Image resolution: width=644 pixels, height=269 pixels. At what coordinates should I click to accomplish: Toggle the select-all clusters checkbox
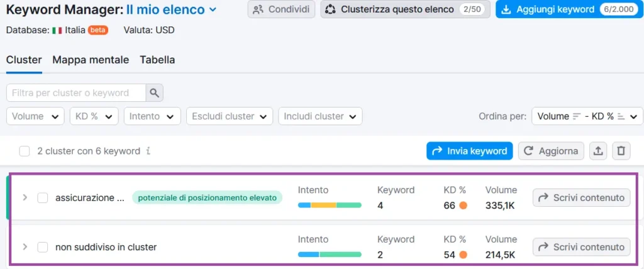[25, 151]
